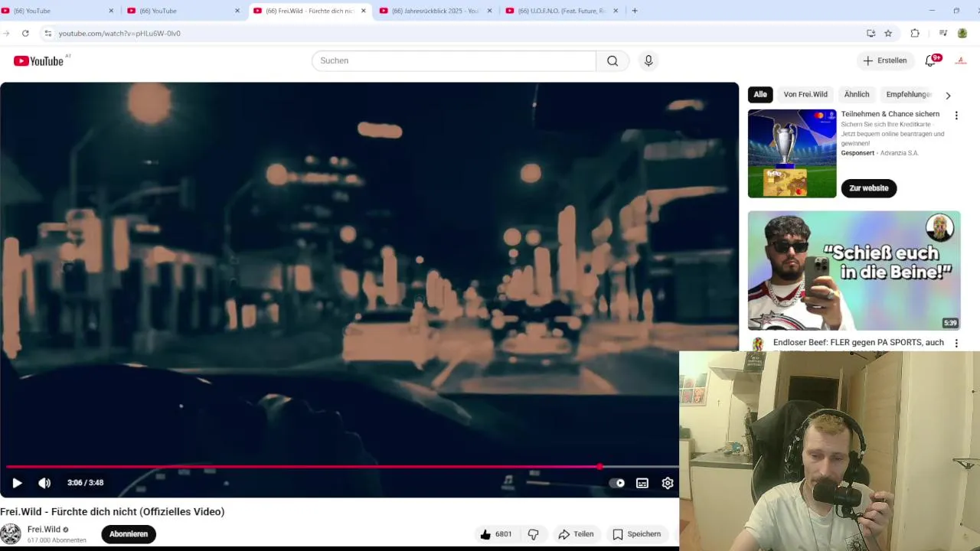
Task: Click the Suchen search field
Action: coord(453,60)
